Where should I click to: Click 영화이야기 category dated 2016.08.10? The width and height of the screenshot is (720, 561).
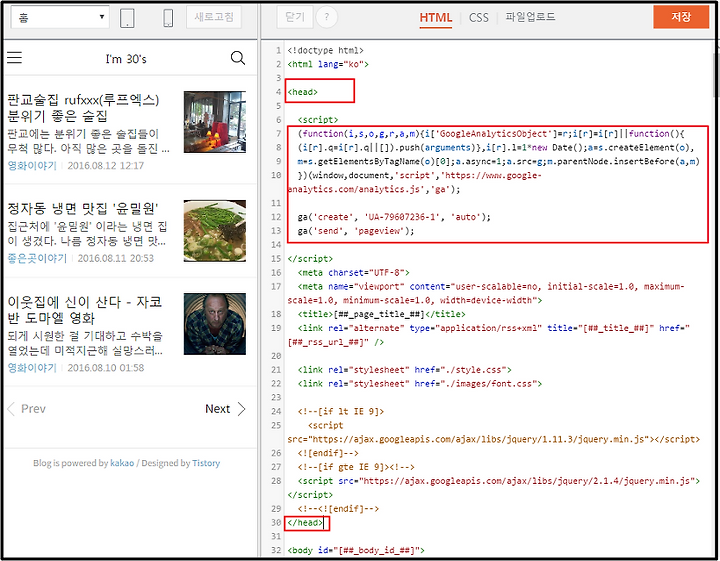click(32, 368)
